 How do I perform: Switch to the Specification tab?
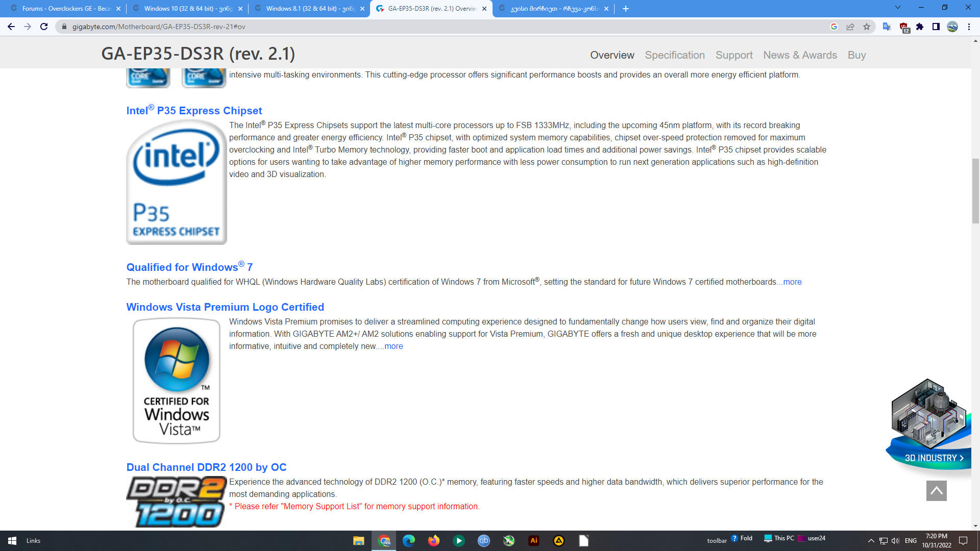click(x=675, y=55)
